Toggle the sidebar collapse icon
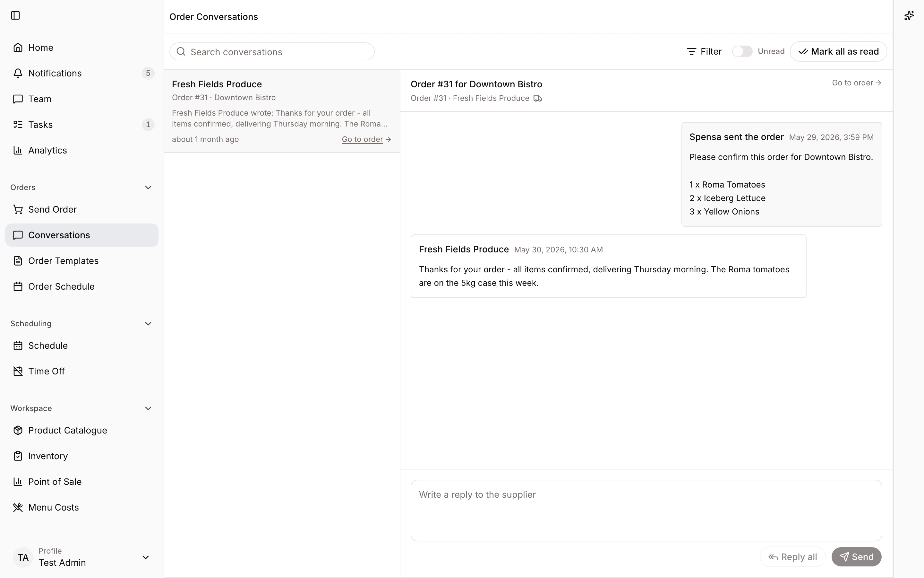 pos(15,16)
